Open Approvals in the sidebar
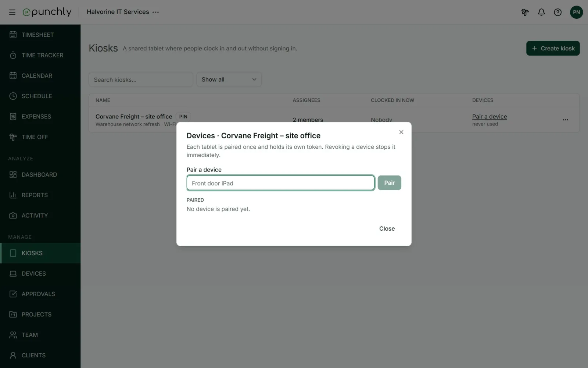The height and width of the screenshot is (368, 588). tap(40, 294)
